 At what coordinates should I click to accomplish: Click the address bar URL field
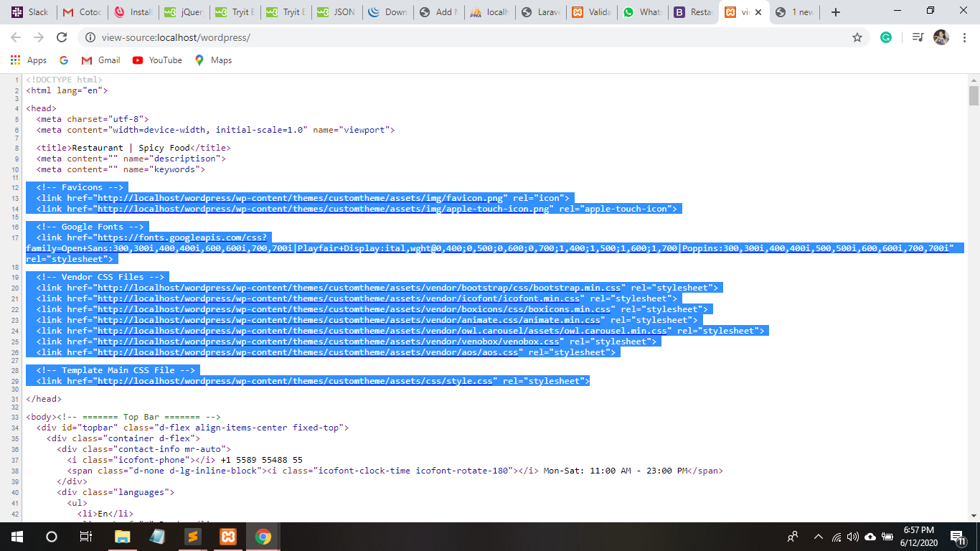(x=430, y=37)
